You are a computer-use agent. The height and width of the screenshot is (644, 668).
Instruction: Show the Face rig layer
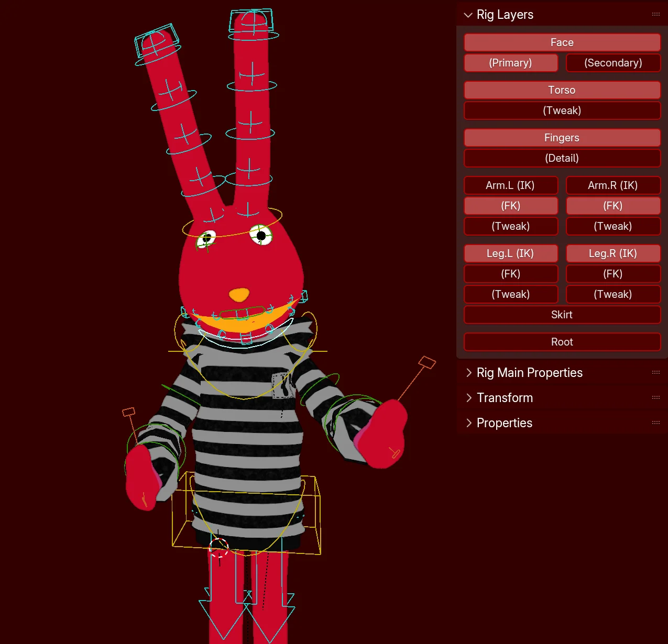(562, 42)
